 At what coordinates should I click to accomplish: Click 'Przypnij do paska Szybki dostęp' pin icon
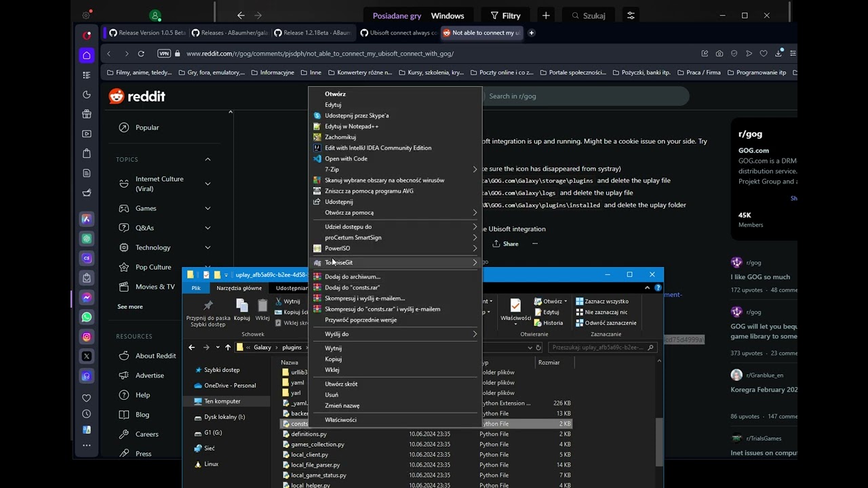[208, 312]
